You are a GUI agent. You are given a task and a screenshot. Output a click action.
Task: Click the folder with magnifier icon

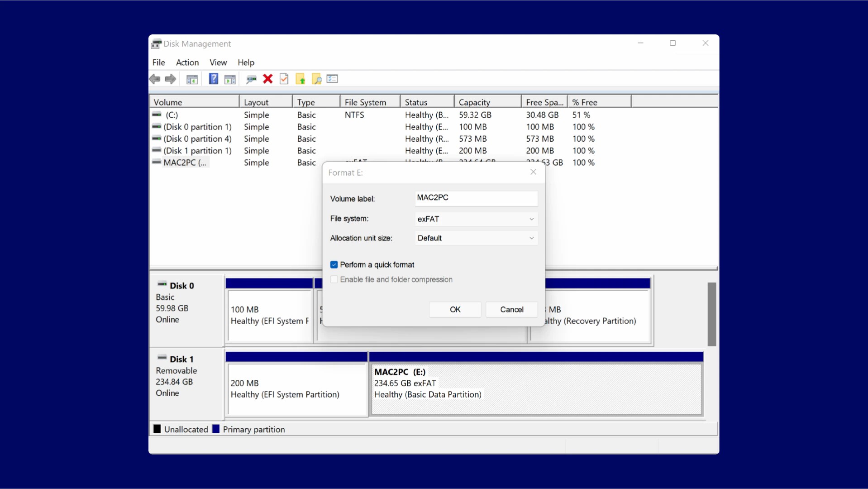click(317, 79)
